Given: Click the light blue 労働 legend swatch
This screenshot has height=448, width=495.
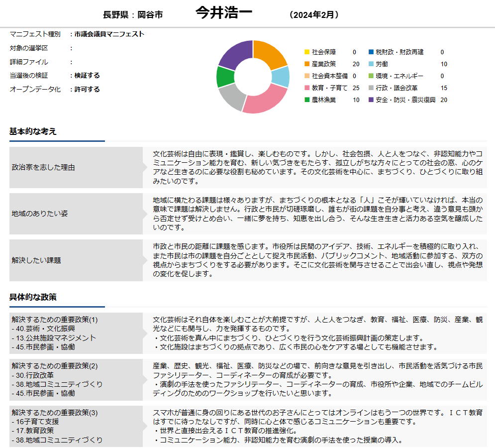Looking at the screenshot, I should (x=371, y=64).
